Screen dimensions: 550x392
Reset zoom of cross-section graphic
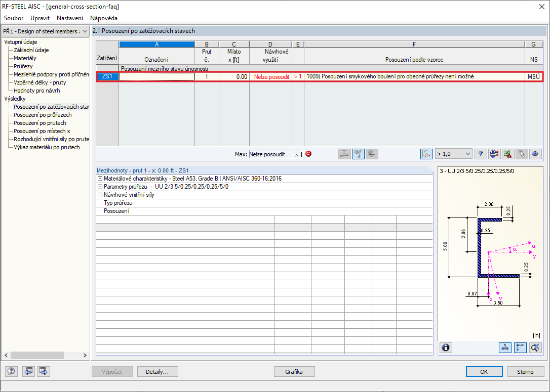tap(535, 347)
